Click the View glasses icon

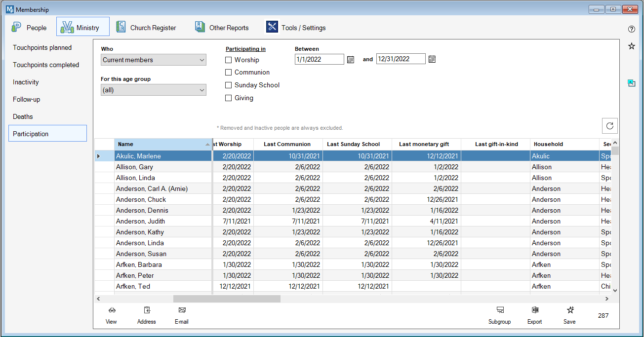(112, 310)
